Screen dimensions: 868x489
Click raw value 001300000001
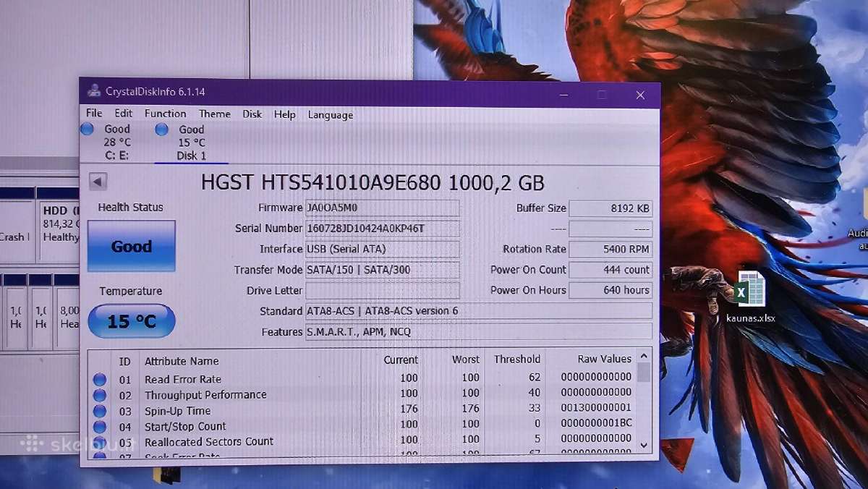pyautogui.click(x=596, y=407)
